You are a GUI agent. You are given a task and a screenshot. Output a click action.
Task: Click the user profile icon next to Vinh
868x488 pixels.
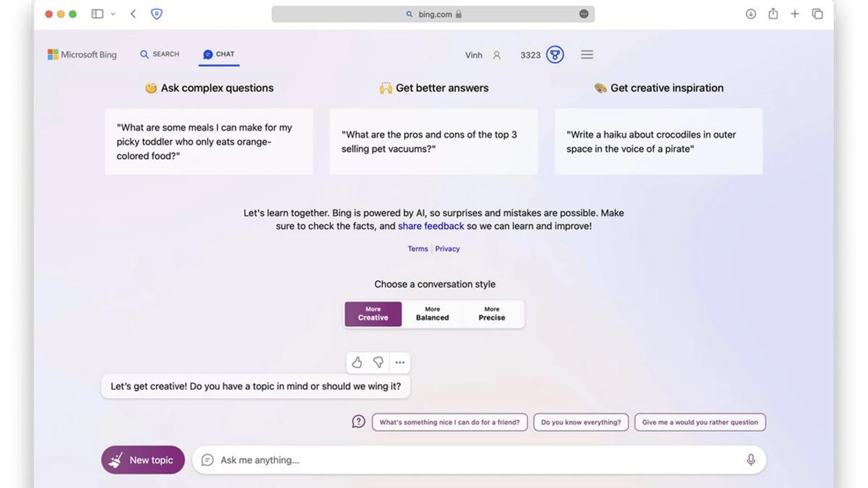pos(496,55)
